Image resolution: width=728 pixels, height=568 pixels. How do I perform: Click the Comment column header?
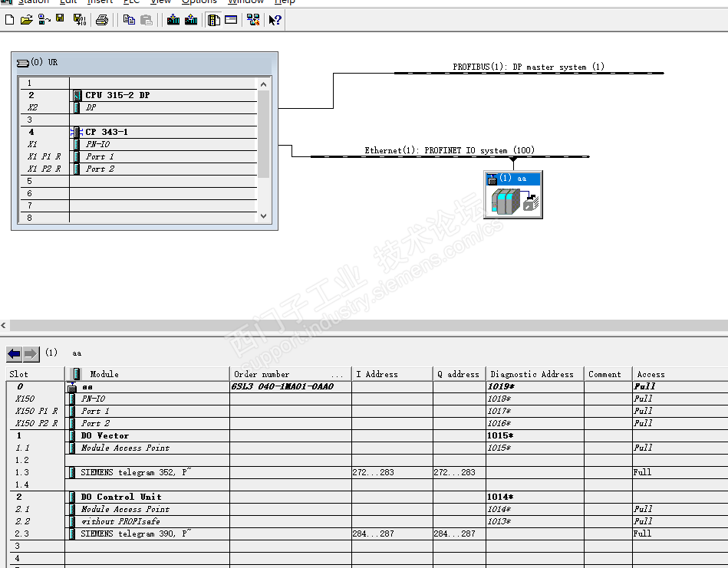click(x=608, y=374)
